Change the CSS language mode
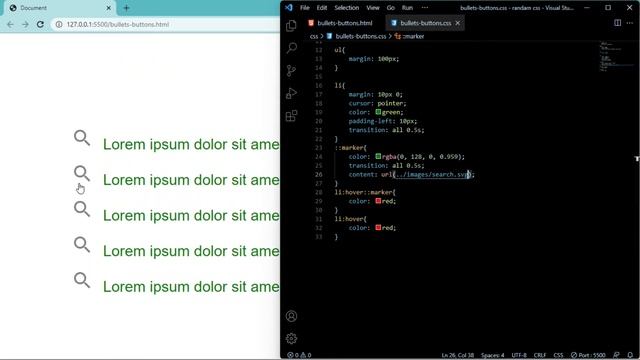Viewport: 640px width, 360px height. [x=558, y=355]
